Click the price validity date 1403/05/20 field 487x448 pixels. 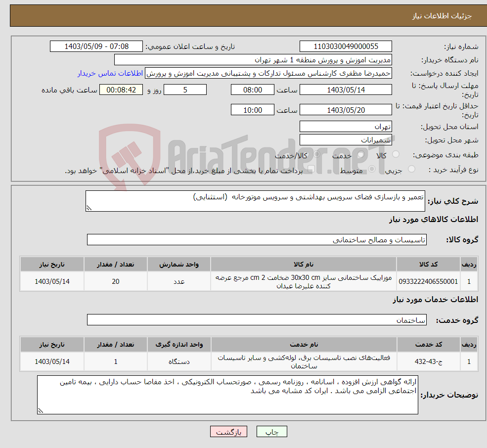click(x=346, y=110)
